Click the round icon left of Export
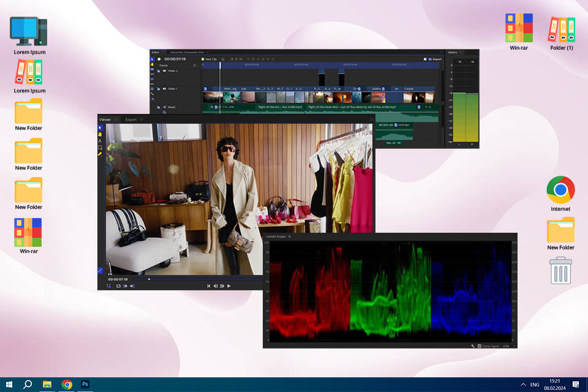The height and width of the screenshot is (392, 588). [x=425, y=59]
